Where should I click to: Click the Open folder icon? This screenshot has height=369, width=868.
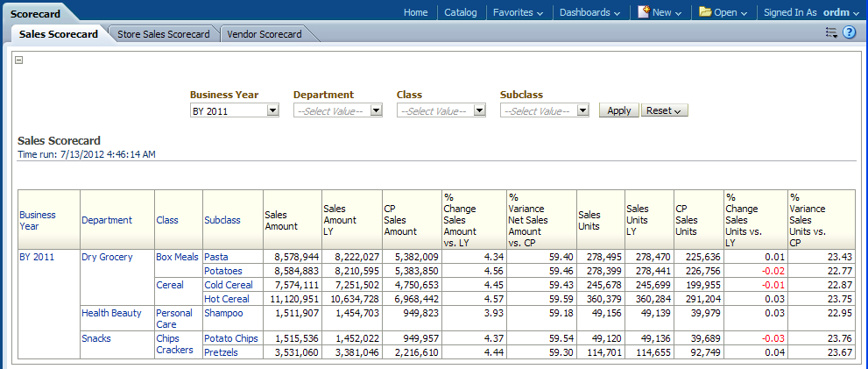tap(705, 12)
